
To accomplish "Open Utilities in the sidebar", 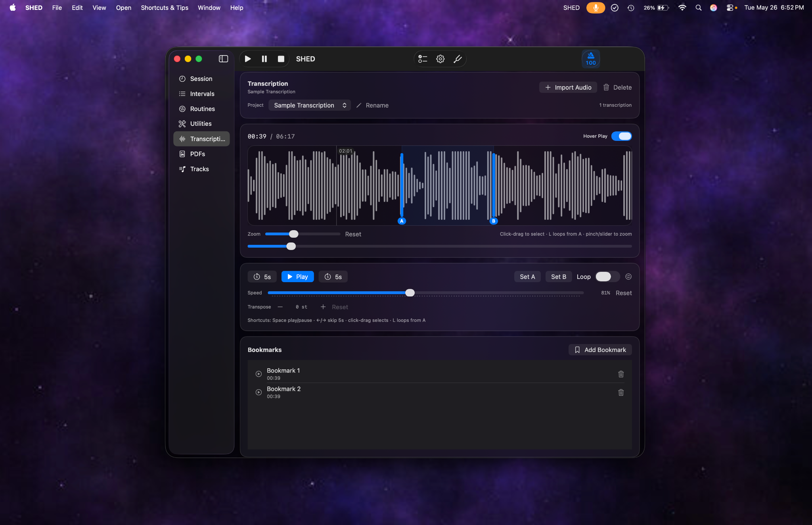I will click(x=201, y=124).
